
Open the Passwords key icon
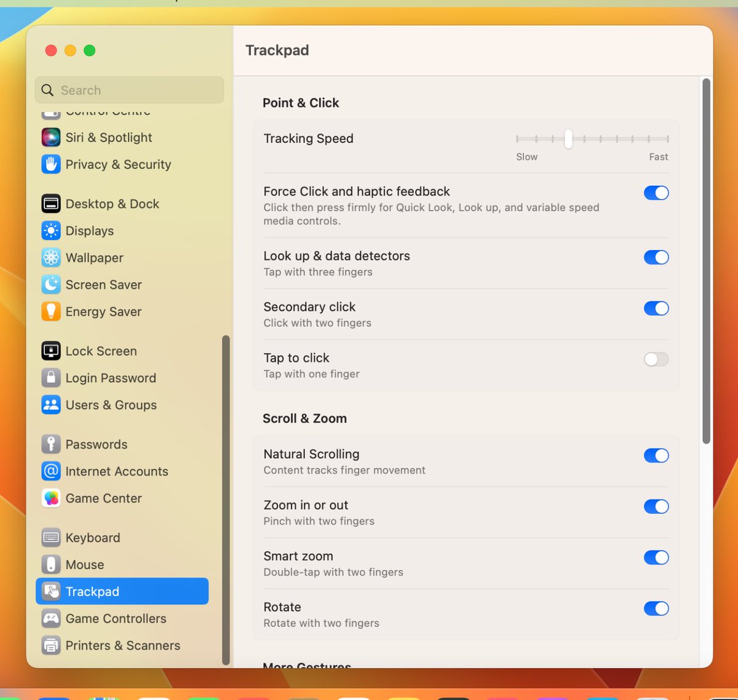(x=50, y=444)
